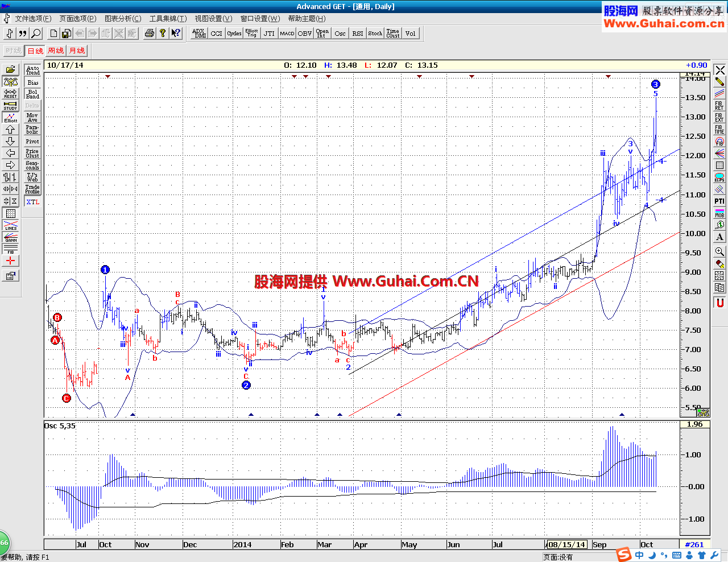Click the save pages floppy disk icon
The width and height of the screenshot is (728, 562).
click(x=67, y=34)
